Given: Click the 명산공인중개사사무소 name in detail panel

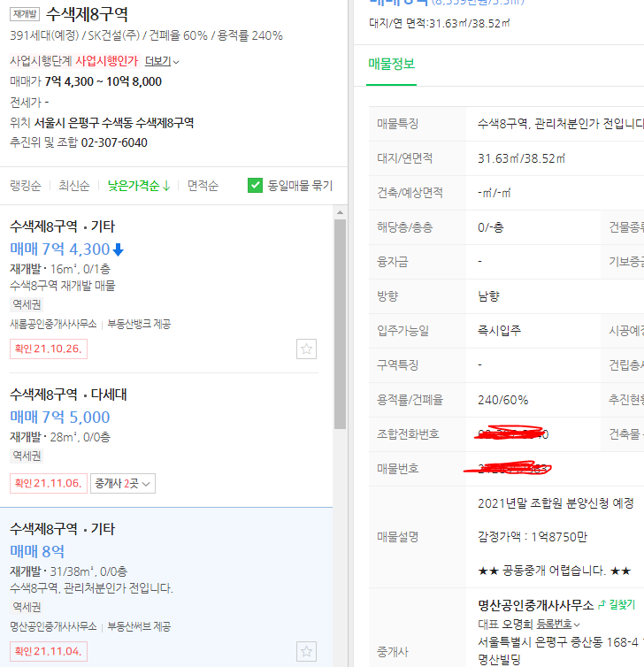Looking at the screenshot, I should pos(535,605).
